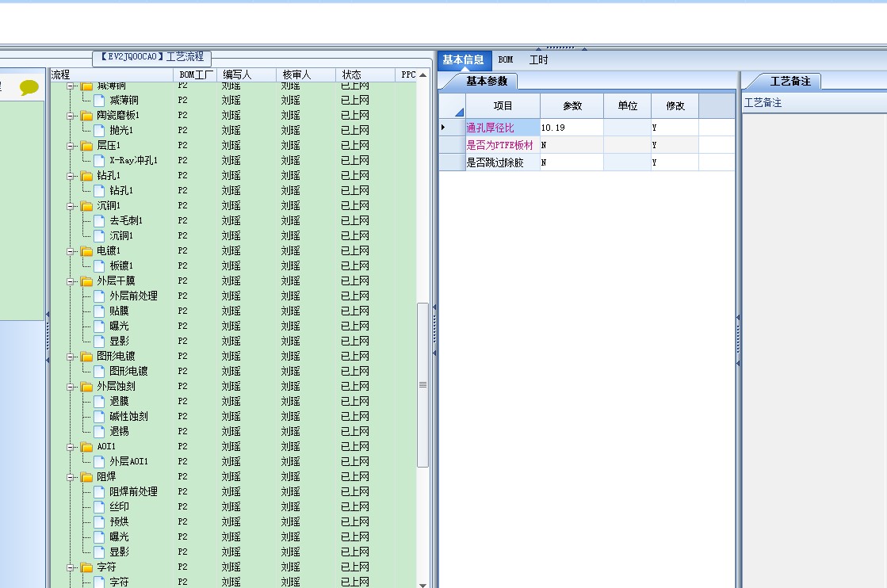The image size is (887, 588).
Task: Click folder icon of 层压1
Action: (86, 145)
